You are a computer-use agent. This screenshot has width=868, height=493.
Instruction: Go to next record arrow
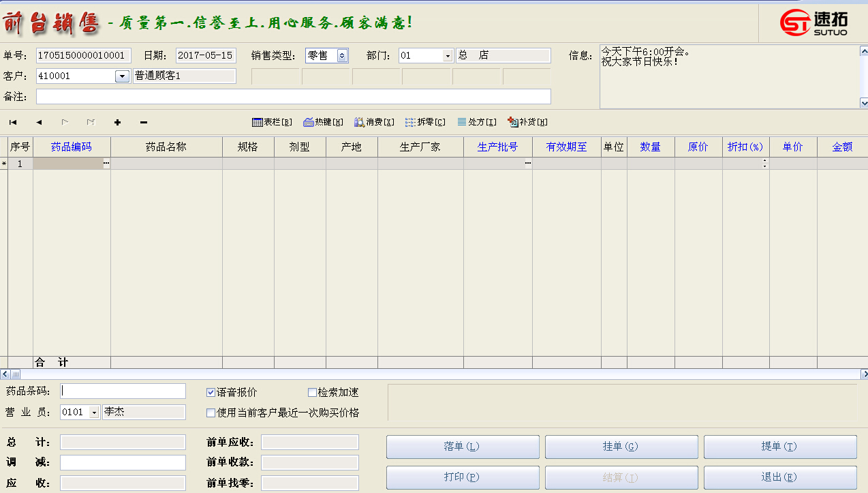click(65, 123)
